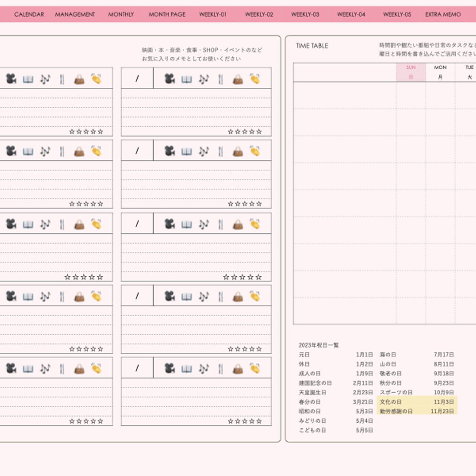Select the MON column header in time table
476x476 pixels.
440,72
